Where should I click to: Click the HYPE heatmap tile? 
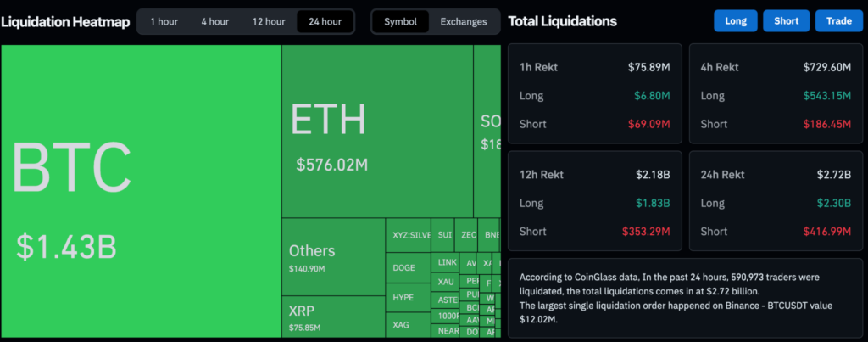point(408,298)
